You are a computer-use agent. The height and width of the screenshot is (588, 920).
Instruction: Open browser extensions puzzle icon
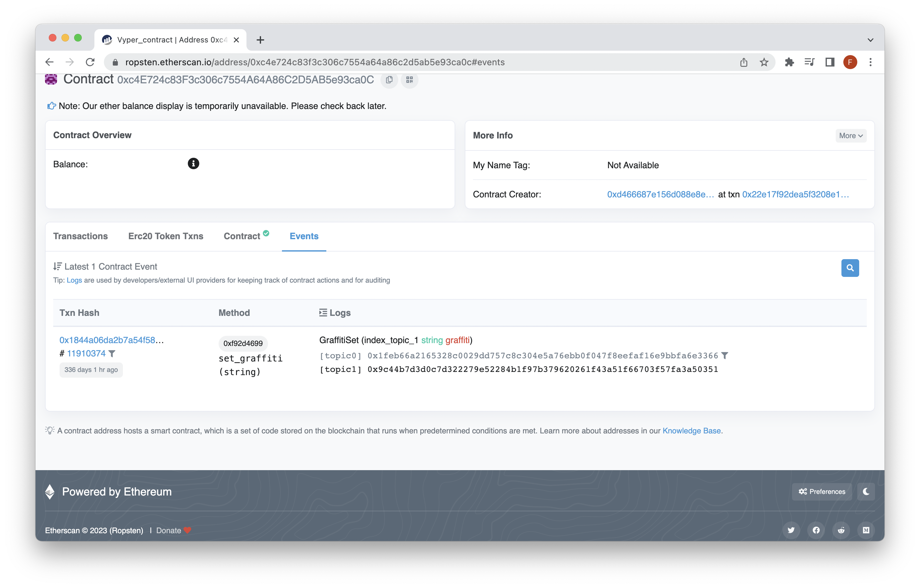[x=789, y=62]
